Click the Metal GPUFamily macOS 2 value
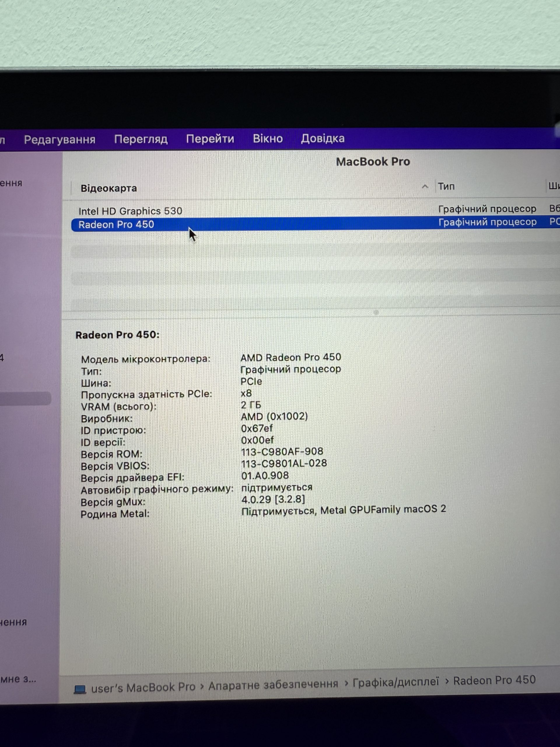Screen dimensions: 560x747 [x=344, y=510]
